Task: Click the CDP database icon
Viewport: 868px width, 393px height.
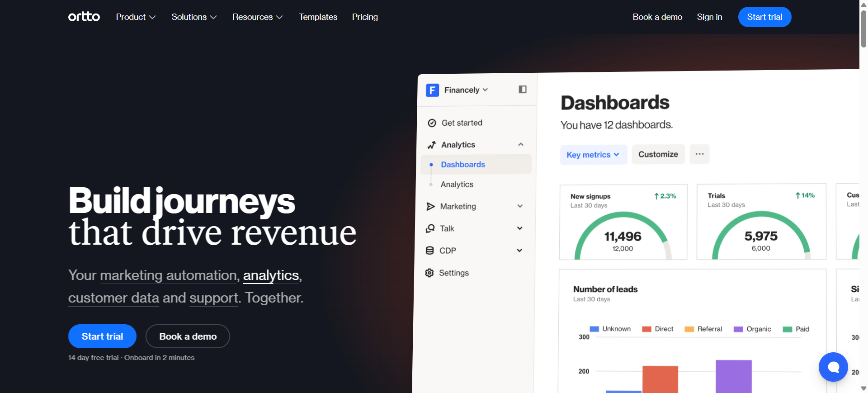Action: [x=430, y=251]
